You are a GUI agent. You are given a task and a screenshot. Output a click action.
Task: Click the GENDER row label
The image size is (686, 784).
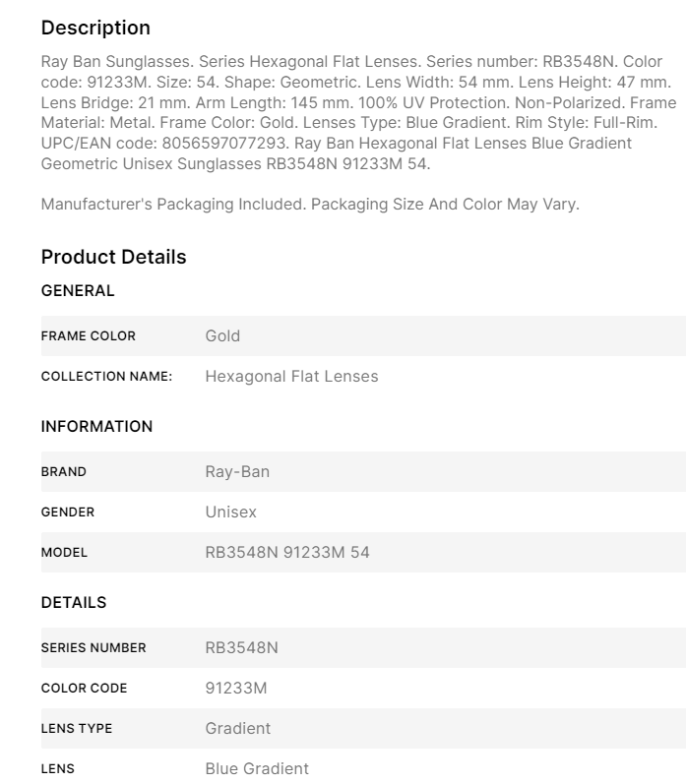point(67,513)
